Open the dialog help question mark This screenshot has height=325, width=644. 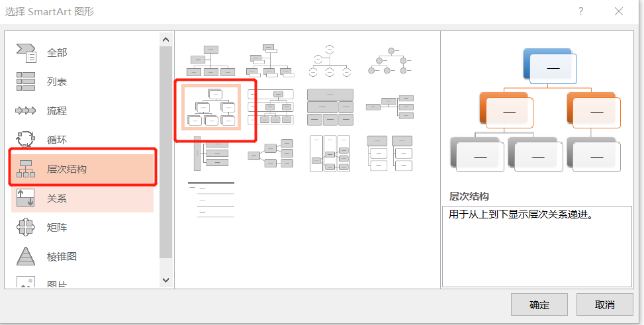point(580,11)
